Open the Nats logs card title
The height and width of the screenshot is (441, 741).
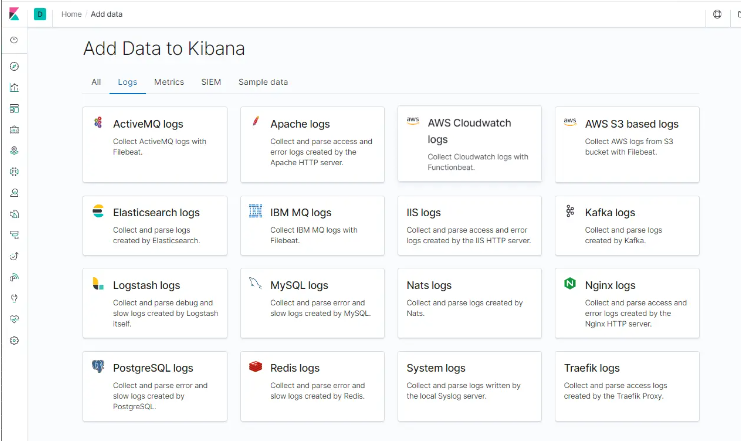429,285
